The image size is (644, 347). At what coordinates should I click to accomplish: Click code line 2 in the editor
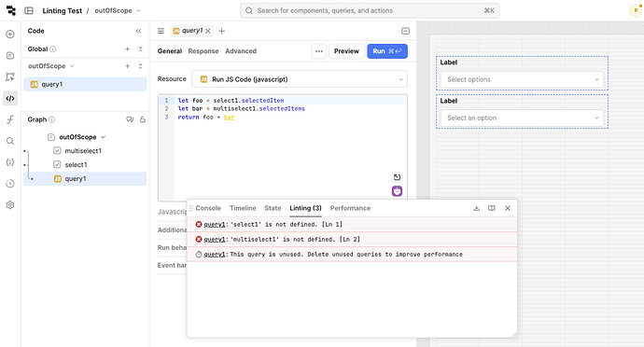[x=242, y=109]
